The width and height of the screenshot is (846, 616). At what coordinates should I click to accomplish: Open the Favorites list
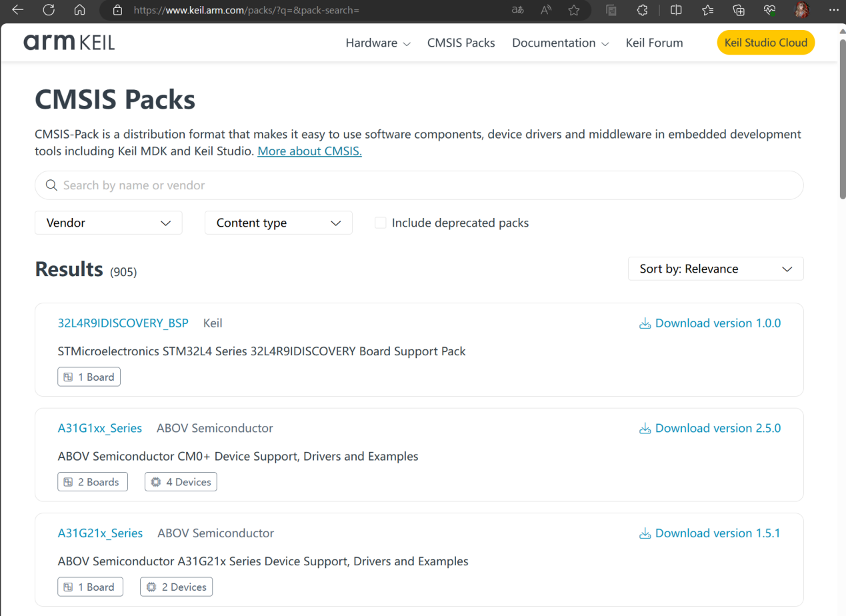coord(708,10)
